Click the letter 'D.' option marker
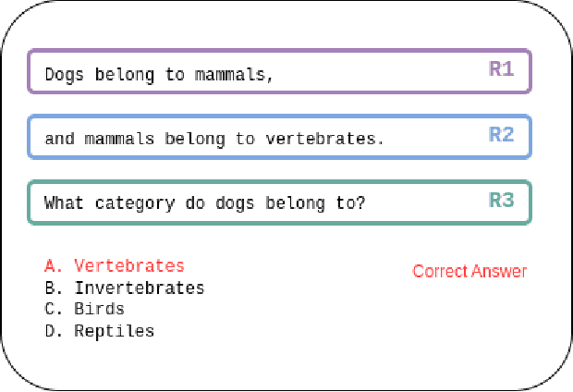Image resolution: width=573 pixels, height=392 pixels. click(x=54, y=330)
